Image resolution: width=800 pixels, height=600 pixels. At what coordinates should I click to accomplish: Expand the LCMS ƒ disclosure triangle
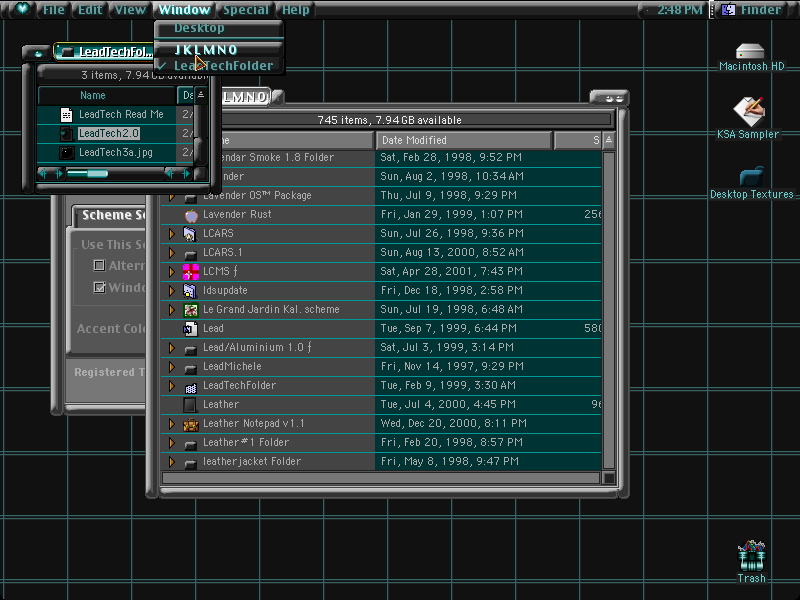[x=172, y=271]
